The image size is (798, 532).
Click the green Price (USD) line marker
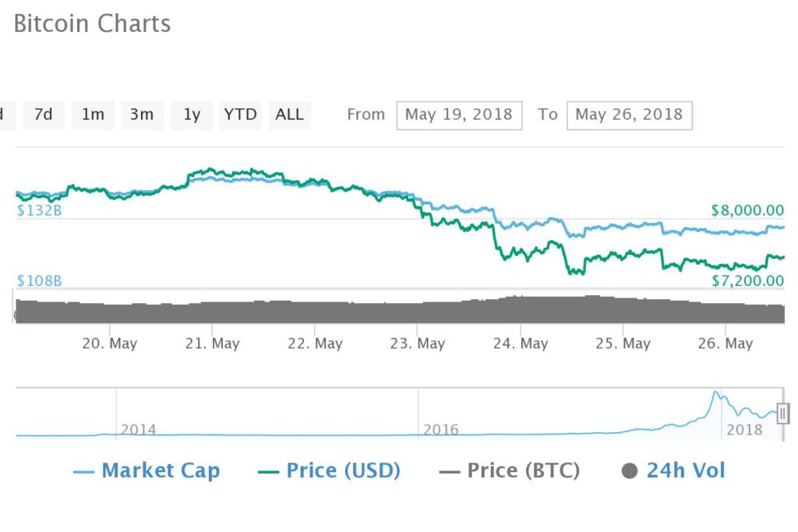pyautogui.click(x=268, y=473)
